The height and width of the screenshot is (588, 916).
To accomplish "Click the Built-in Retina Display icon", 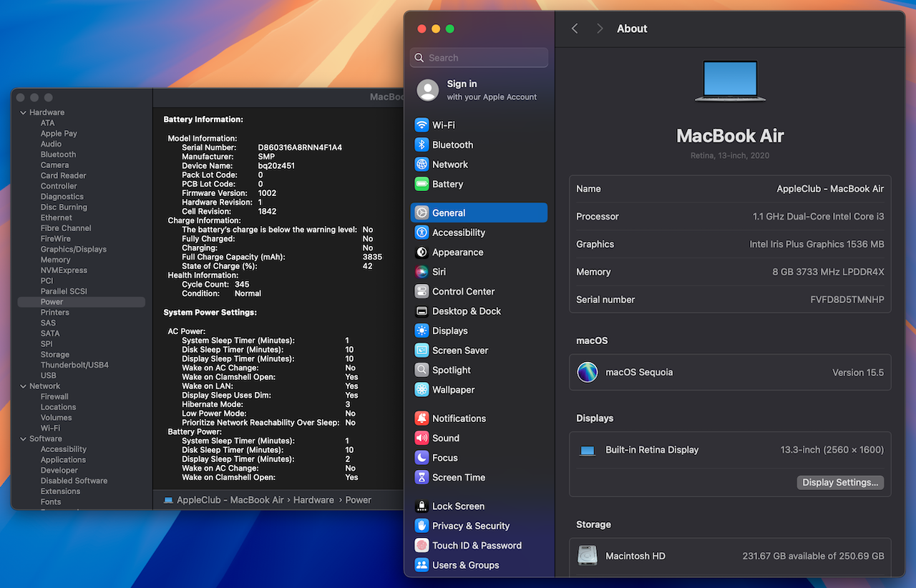I will [x=588, y=451].
